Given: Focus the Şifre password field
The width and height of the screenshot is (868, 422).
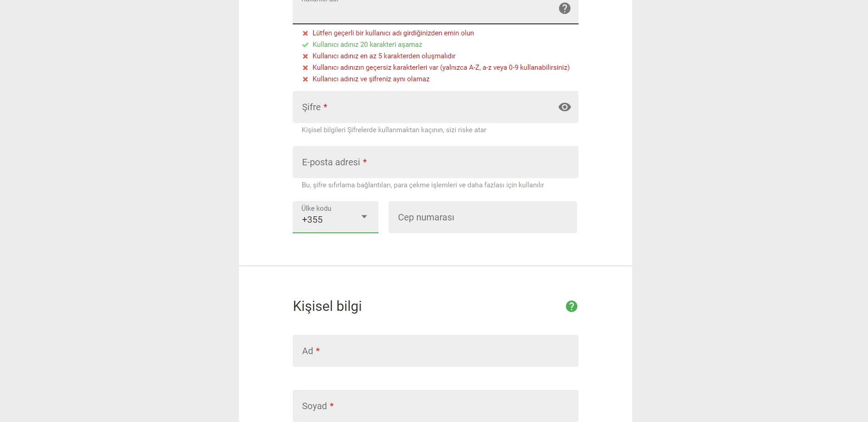Looking at the screenshot, I should pos(435,107).
